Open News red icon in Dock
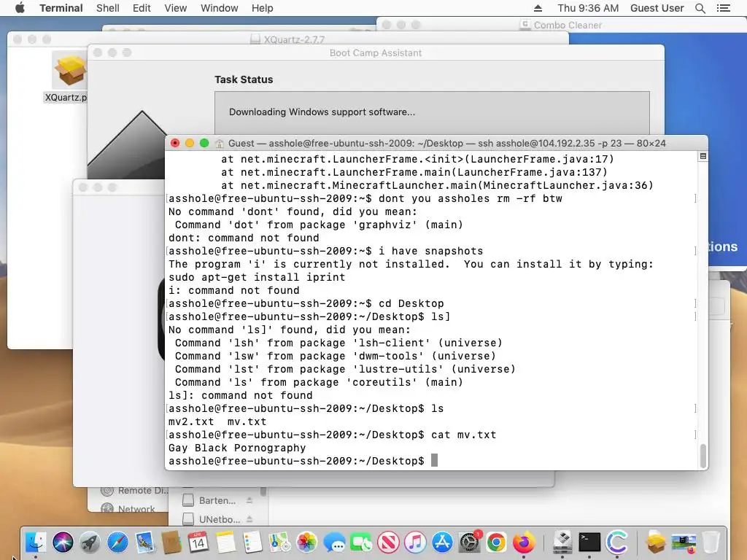Screen dimensions: 747x560 [388, 542]
